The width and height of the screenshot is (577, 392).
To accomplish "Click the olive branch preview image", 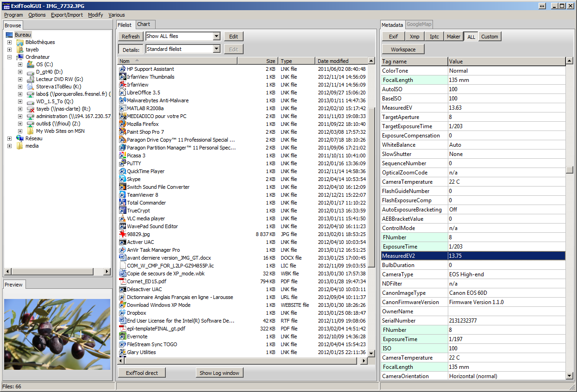I will (57, 334).
